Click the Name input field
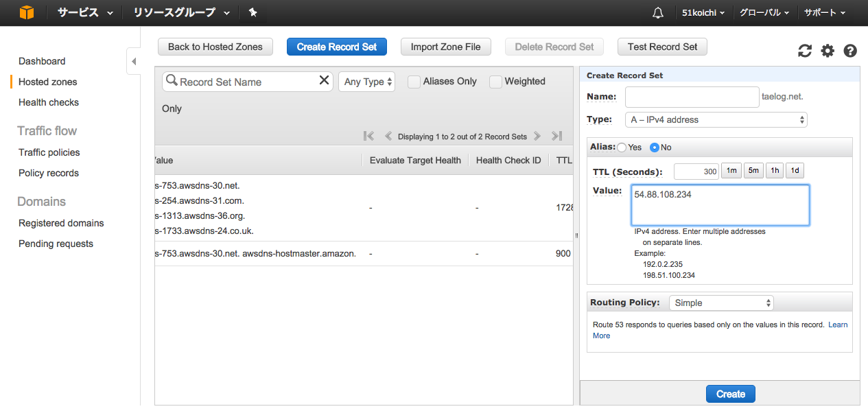 click(x=692, y=97)
